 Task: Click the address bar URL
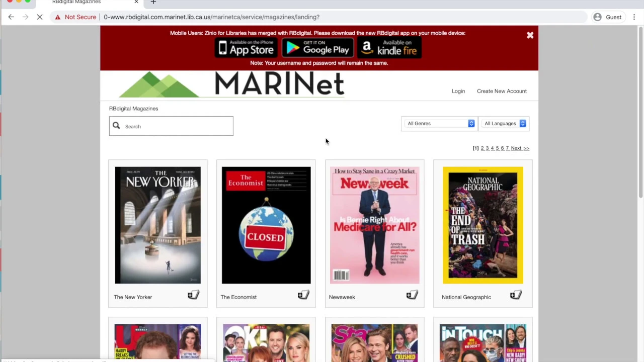pyautogui.click(x=211, y=17)
